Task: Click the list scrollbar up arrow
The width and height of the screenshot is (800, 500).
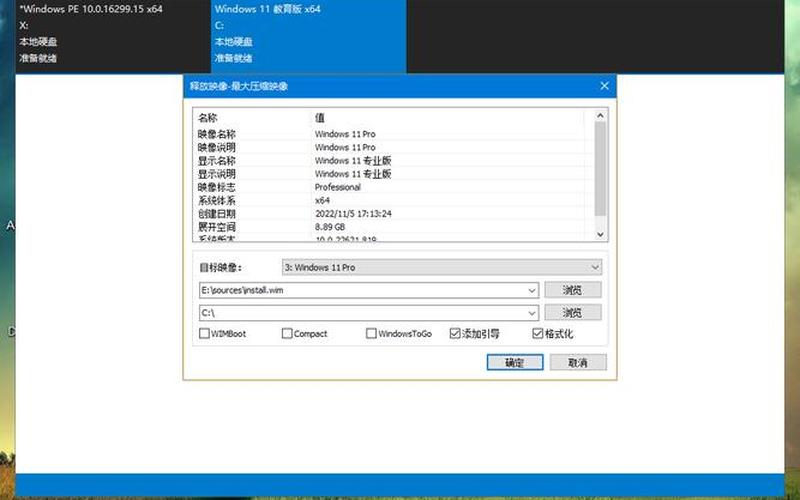Action: click(x=601, y=116)
